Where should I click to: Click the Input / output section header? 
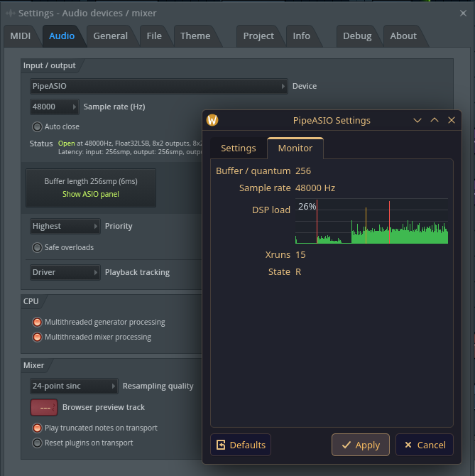pos(50,65)
